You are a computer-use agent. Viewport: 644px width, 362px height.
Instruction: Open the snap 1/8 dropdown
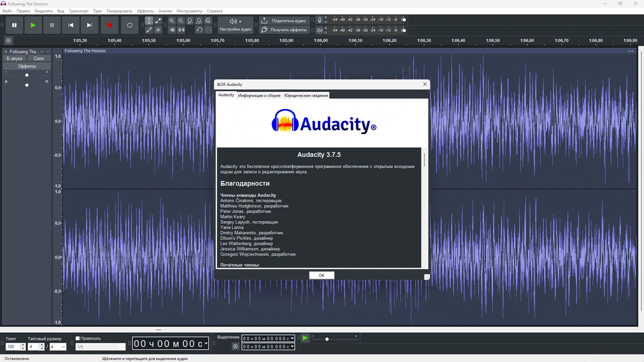coord(100,347)
